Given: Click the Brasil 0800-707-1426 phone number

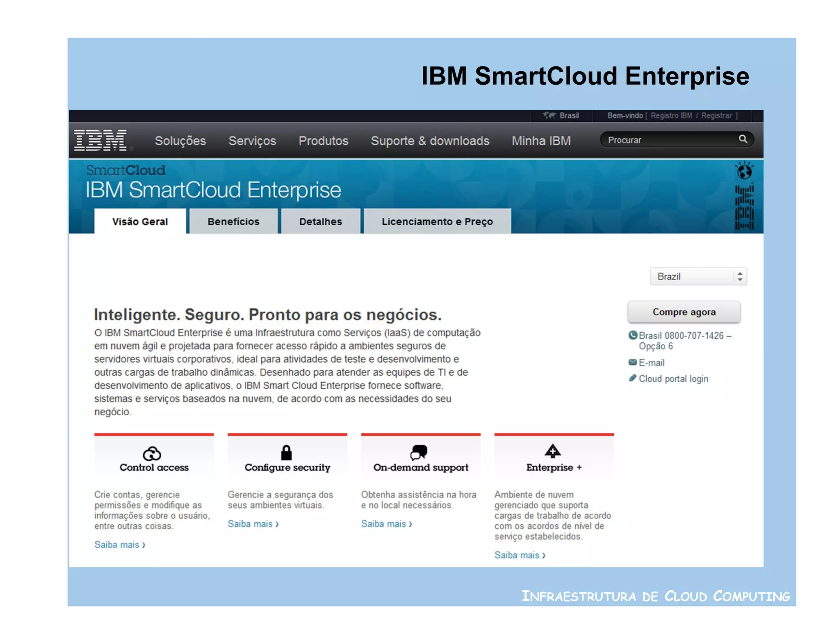Looking at the screenshot, I should 685,341.
